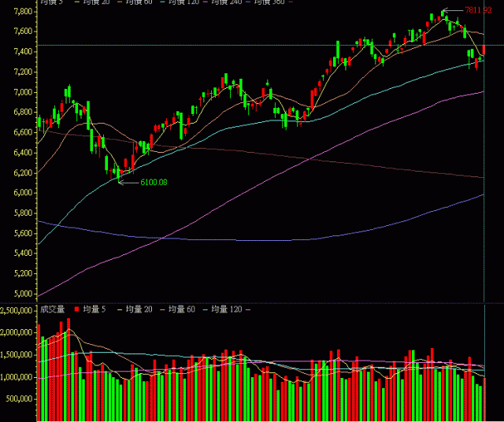Click the 7,000 price axis label
Screen dimensions: 504x422
pyautogui.click(x=23, y=92)
